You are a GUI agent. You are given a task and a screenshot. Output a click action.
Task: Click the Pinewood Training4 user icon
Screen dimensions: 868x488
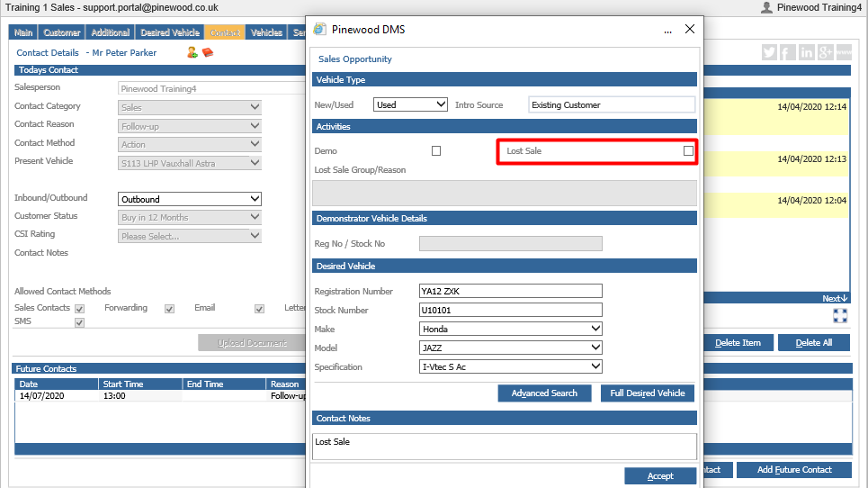coord(766,7)
